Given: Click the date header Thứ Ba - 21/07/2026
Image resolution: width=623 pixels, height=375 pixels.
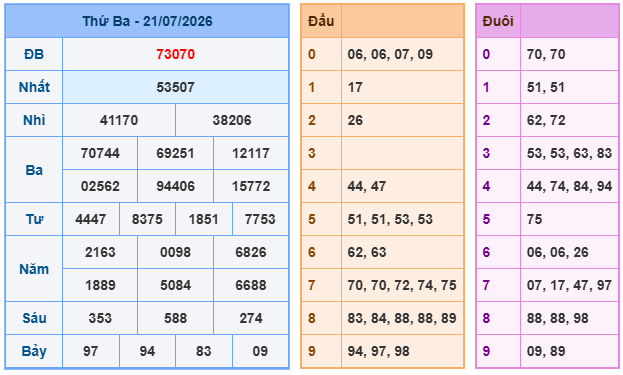Looking at the screenshot, I should pyautogui.click(x=147, y=21).
